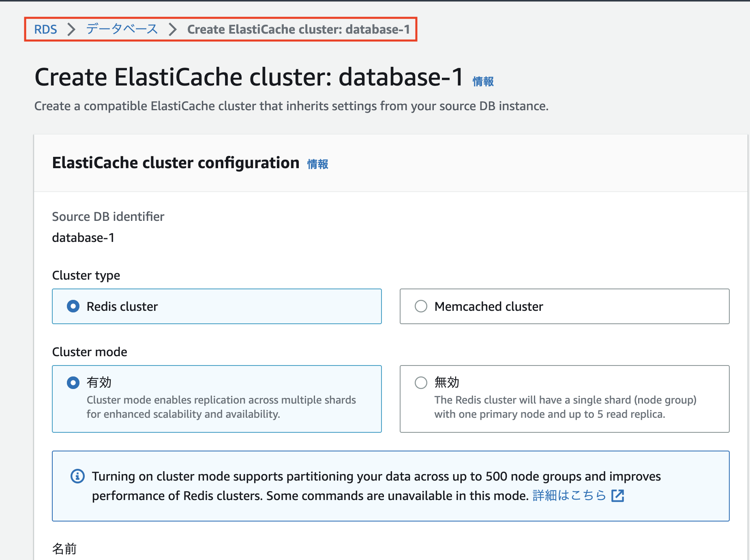Viewport: 750px width, 560px height.
Task: Navigate to RDS via breadcrumb link
Action: (x=46, y=29)
